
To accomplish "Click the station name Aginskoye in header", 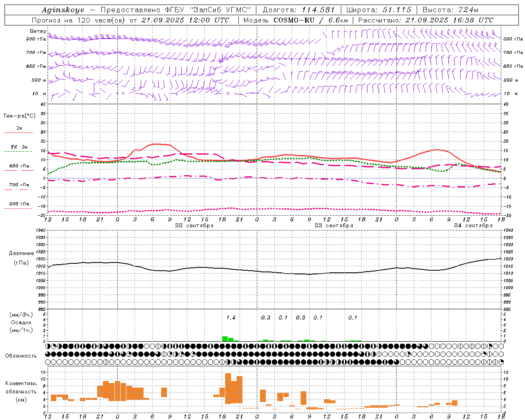I will 63,10.
